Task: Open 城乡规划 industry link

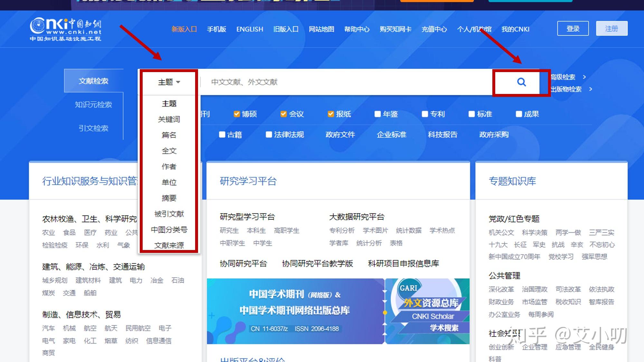Action: coord(55,280)
